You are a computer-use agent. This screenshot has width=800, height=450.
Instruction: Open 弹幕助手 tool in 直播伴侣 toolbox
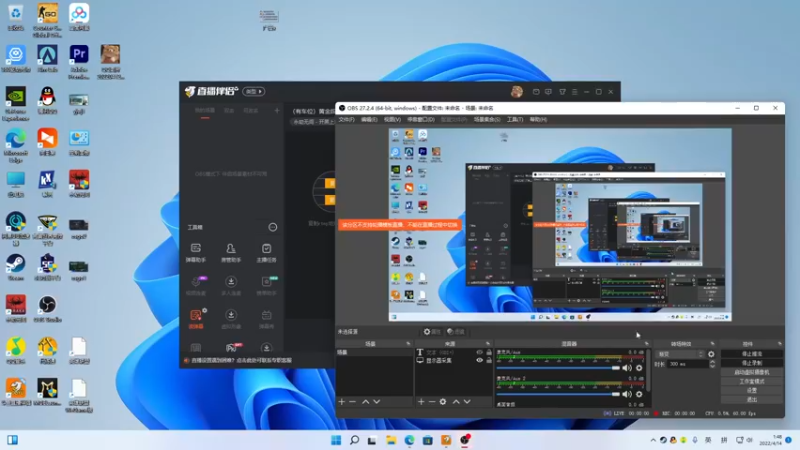(195, 253)
